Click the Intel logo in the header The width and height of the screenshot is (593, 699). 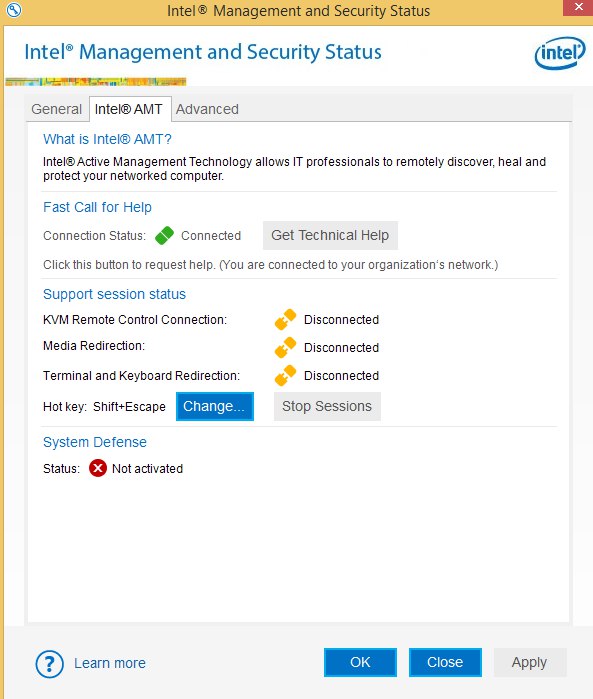(x=560, y=53)
